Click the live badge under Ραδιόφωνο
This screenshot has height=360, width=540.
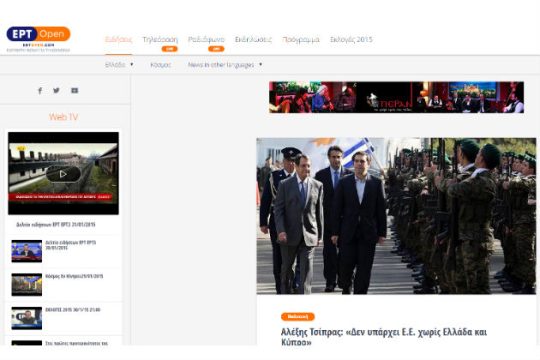[216, 49]
